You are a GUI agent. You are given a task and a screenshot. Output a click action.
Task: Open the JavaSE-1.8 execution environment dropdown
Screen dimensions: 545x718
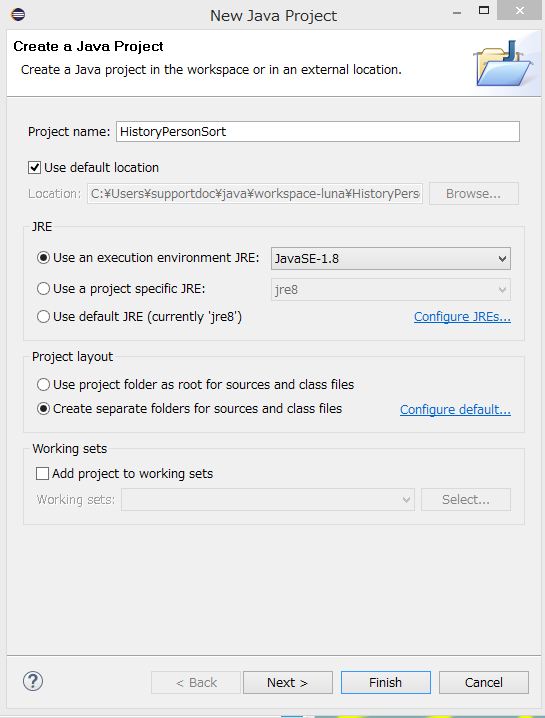coord(391,259)
